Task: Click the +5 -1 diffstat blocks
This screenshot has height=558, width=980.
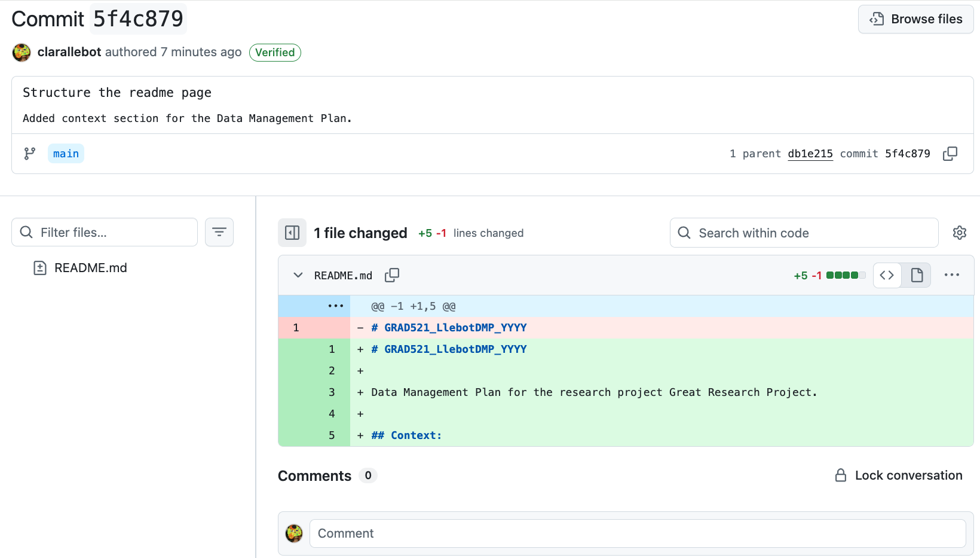Action: click(846, 275)
